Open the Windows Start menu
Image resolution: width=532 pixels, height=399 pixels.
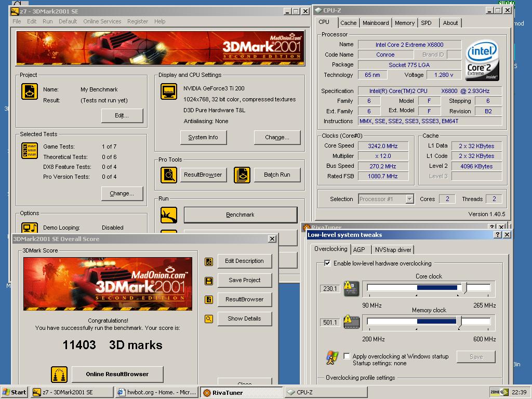coord(14,392)
